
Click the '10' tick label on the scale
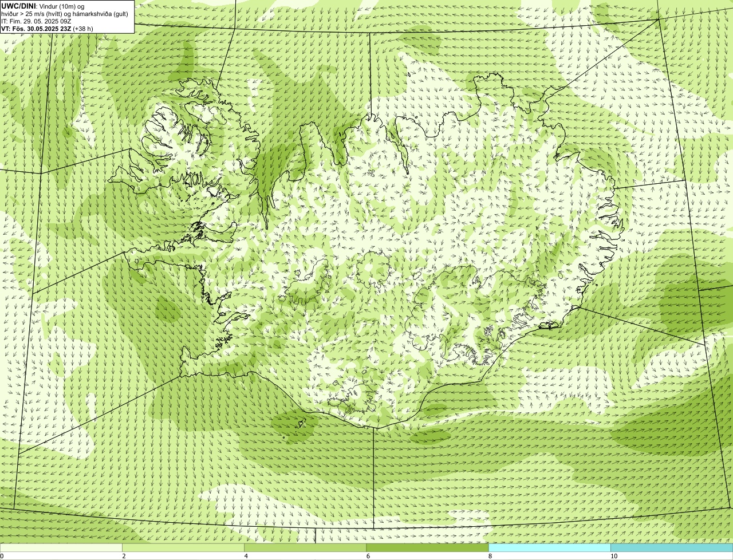coord(613,556)
